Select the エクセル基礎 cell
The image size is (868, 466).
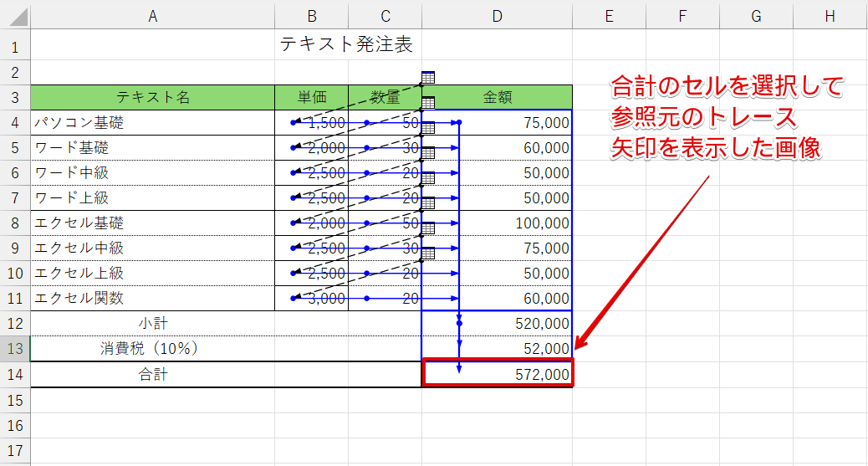point(153,223)
